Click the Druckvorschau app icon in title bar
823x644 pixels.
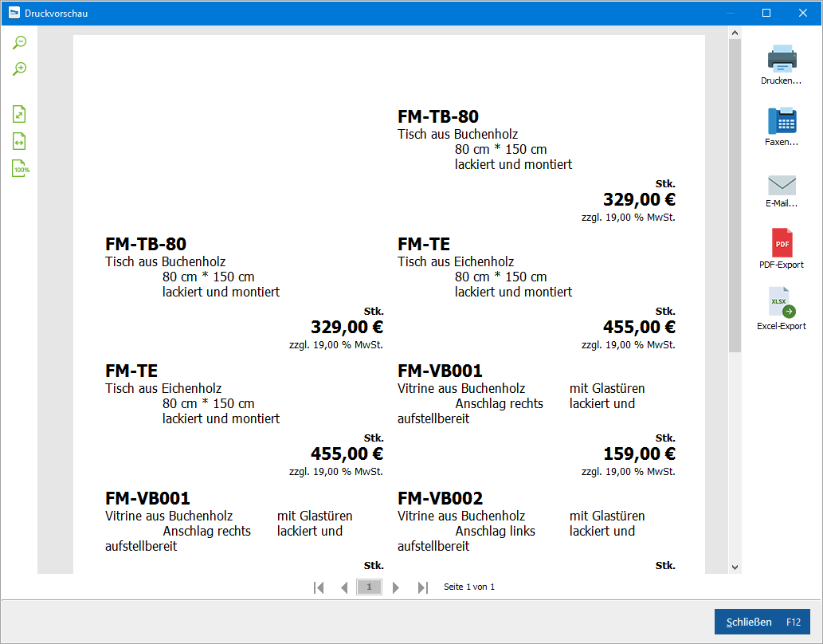click(14, 13)
